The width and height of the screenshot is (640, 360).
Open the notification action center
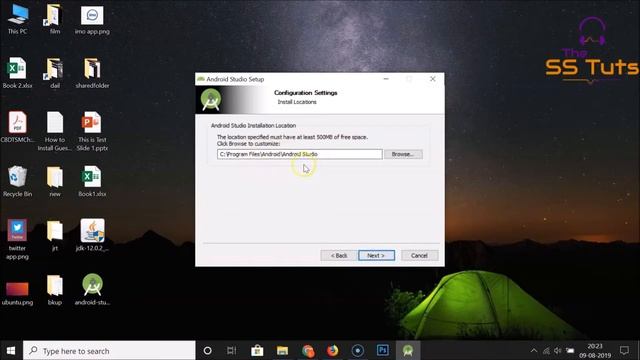[624, 351]
